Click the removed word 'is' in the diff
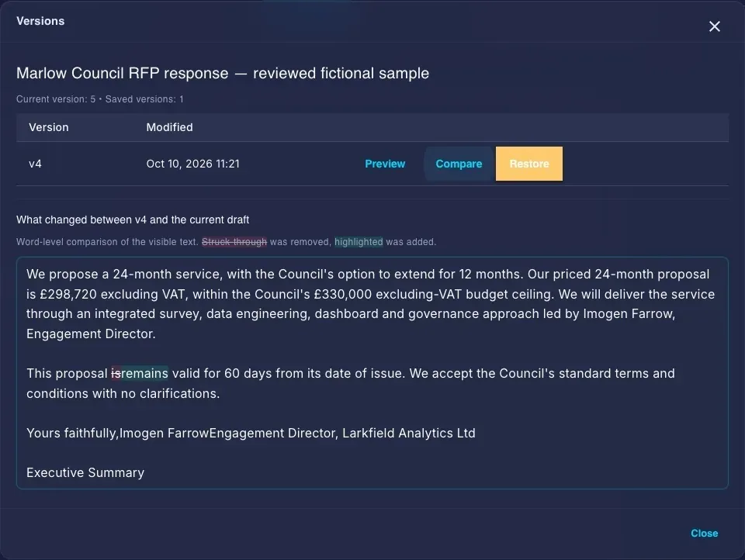The height and width of the screenshot is (560, 745). [x=116, y=373]
